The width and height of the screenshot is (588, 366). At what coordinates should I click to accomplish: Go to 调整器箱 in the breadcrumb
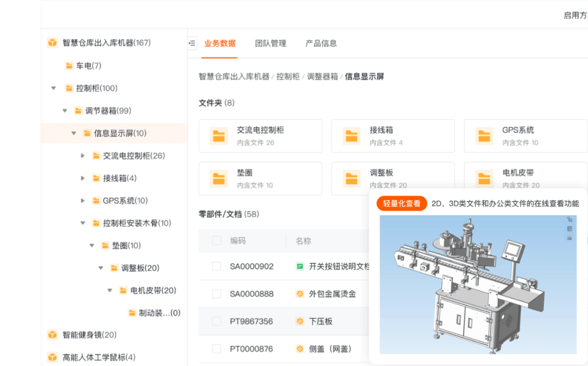pos(322,76)
